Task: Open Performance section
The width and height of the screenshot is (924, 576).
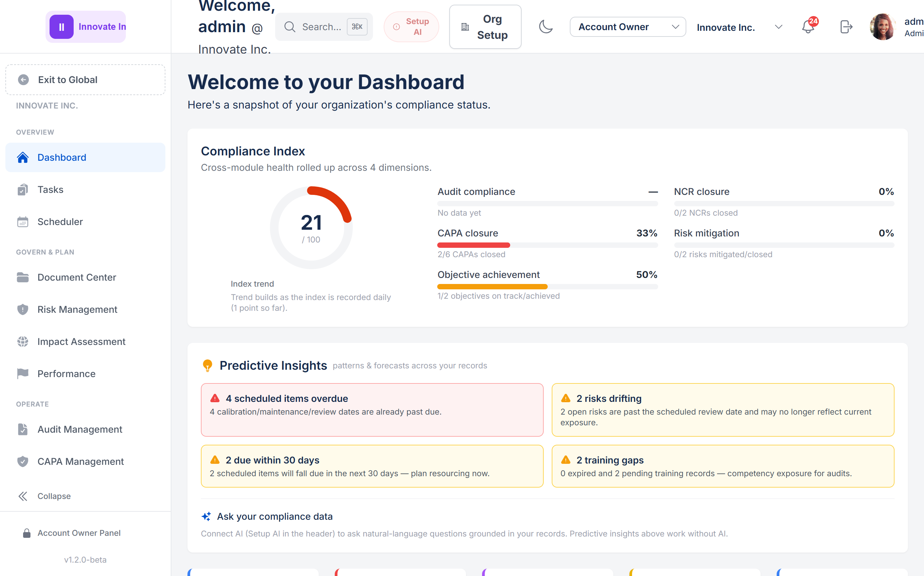Action: click(85, 374)
